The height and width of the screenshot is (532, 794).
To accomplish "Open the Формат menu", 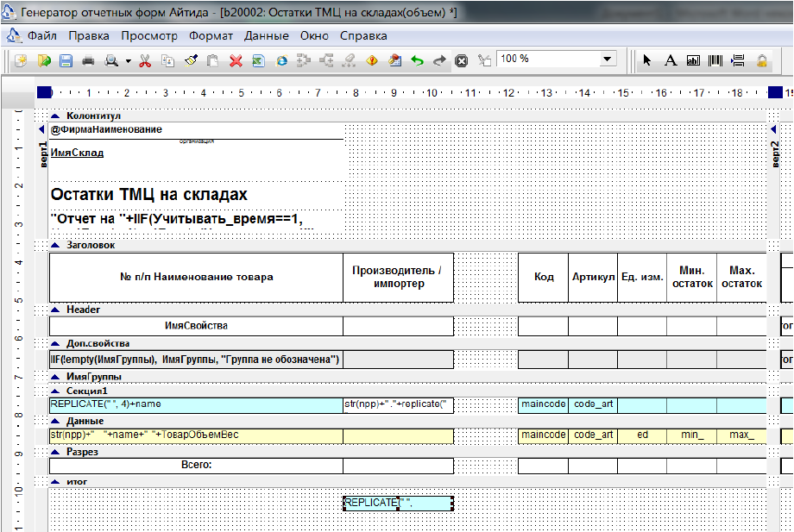I will pos(211,36).
